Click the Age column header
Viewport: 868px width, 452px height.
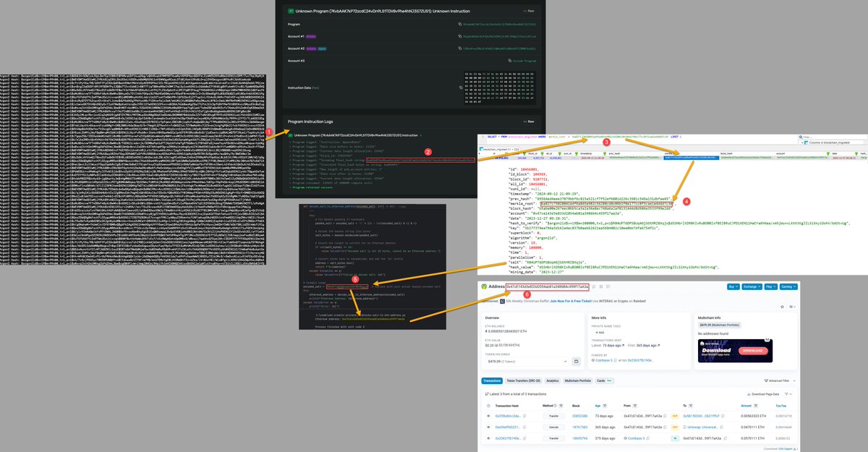coord(597,405)
